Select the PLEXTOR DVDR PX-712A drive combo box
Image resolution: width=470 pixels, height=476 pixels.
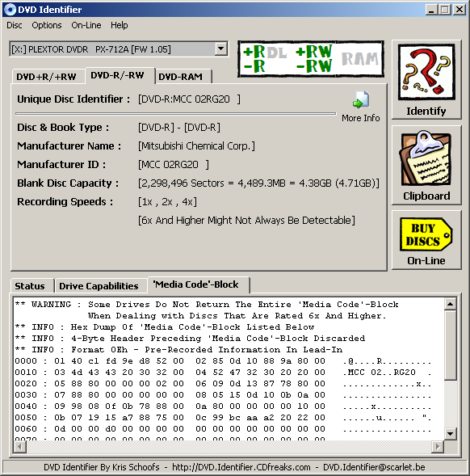coord(119,48)
